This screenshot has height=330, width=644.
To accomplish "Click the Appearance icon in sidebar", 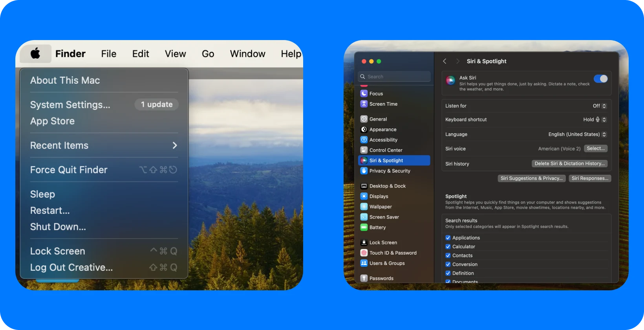I will (x=364, y=130).
